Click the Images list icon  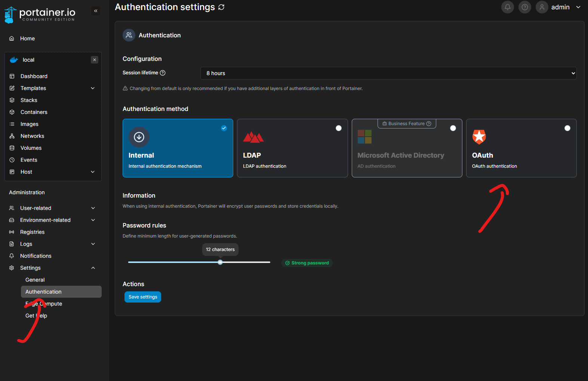tap(12, 124)
